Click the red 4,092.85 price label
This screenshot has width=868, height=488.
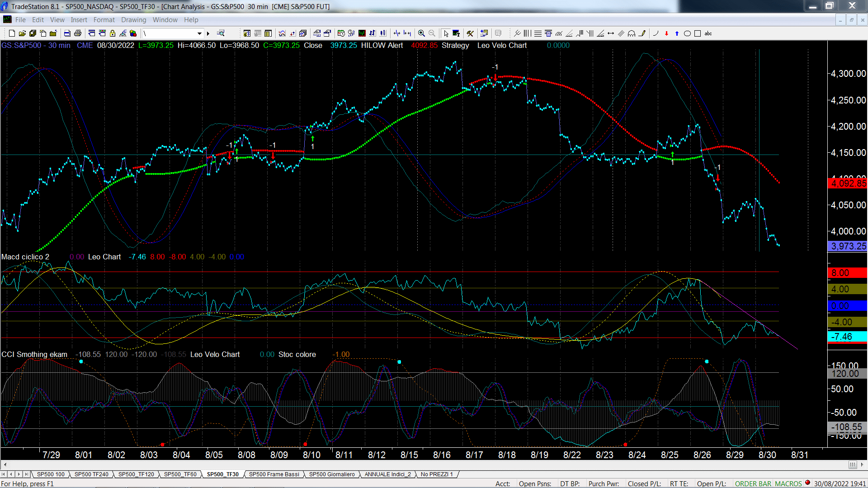coord(847,183)
